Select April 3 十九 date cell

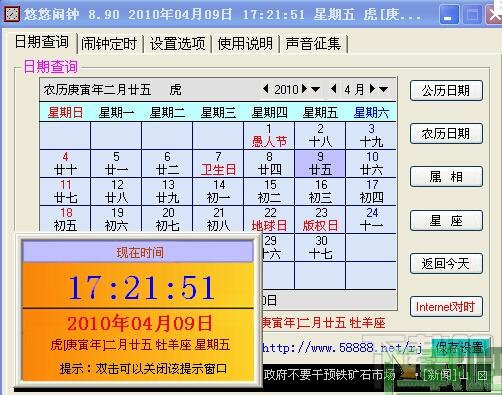[x=371, y=135]
